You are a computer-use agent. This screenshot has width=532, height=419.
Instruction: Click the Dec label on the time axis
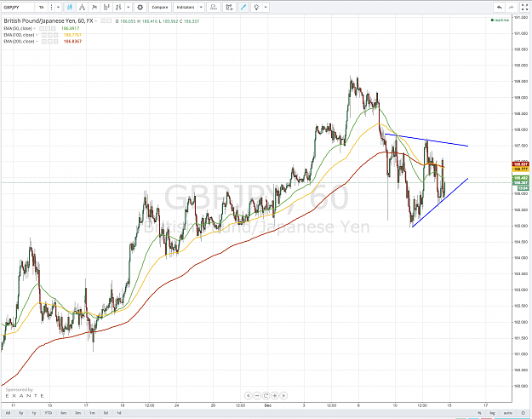(268, 405)
